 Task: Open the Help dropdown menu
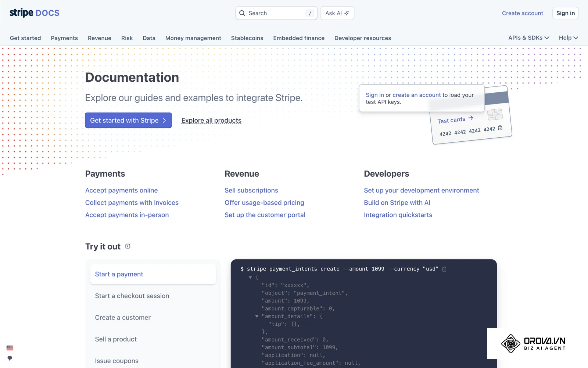coord(569,38)
